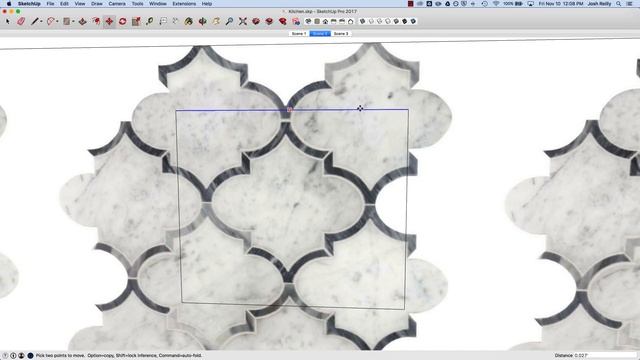Click the status bar help question icon
640x360 pixels.
click(x=5, y=356)
